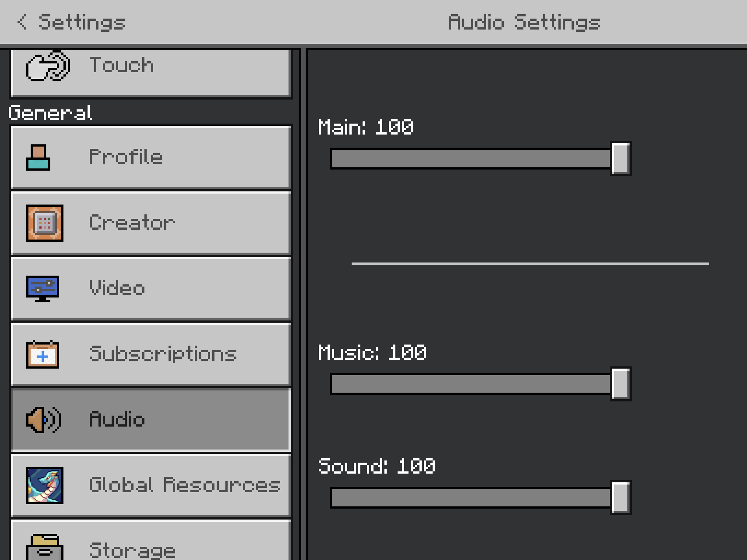Click the Music volume slider handle
This screenshot has width=747, height=560.
click(x=620, y=384)
